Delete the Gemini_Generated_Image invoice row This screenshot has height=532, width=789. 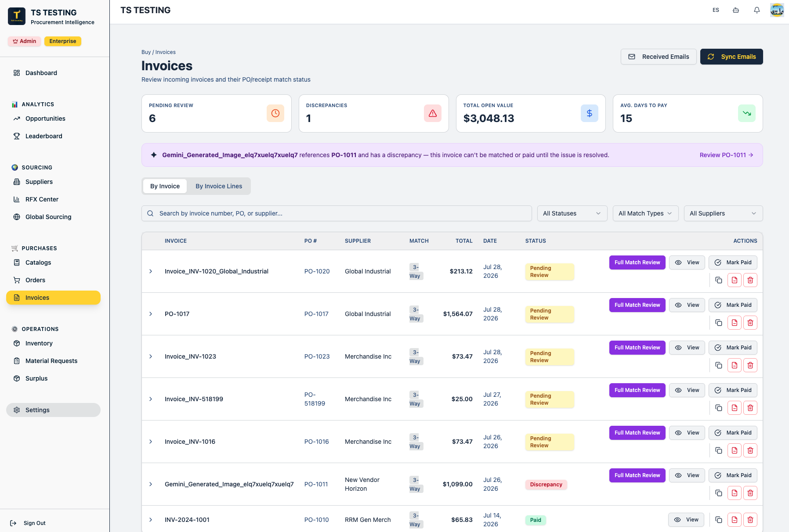750,493
